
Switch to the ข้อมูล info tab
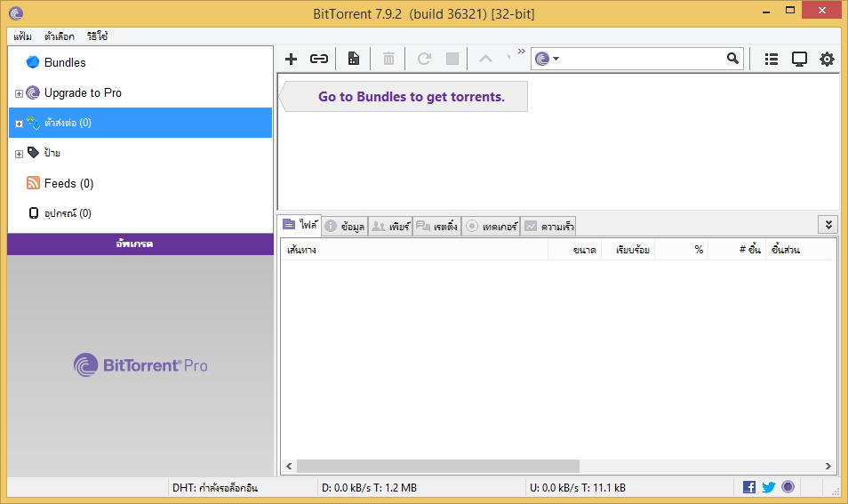[x=345, y=227]
